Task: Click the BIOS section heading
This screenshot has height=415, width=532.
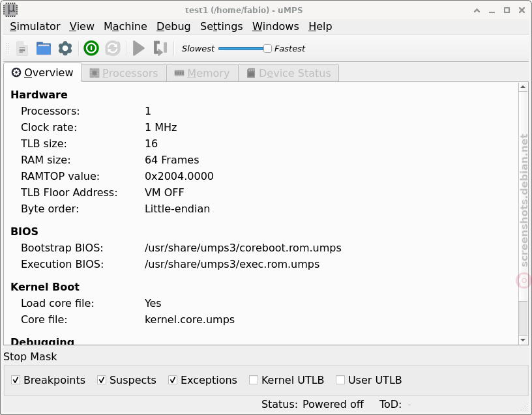Action: click(24, 231)
